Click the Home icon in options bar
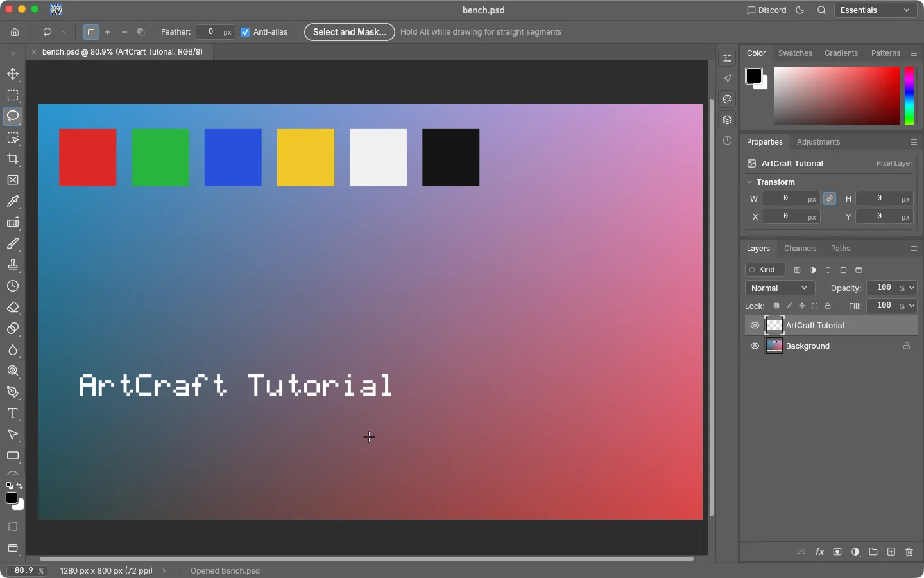924x578 pixels. click(15, 32)
